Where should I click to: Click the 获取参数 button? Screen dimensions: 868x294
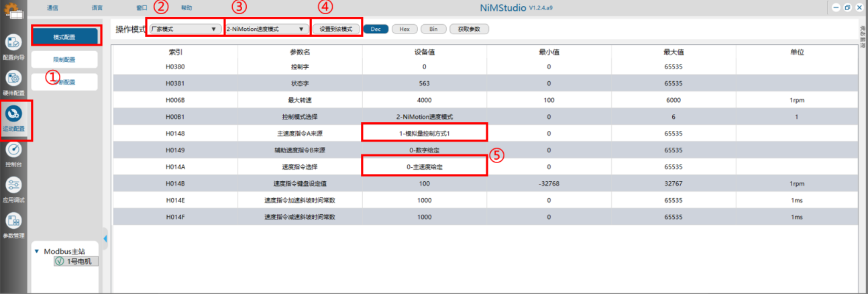pos(469,30)
